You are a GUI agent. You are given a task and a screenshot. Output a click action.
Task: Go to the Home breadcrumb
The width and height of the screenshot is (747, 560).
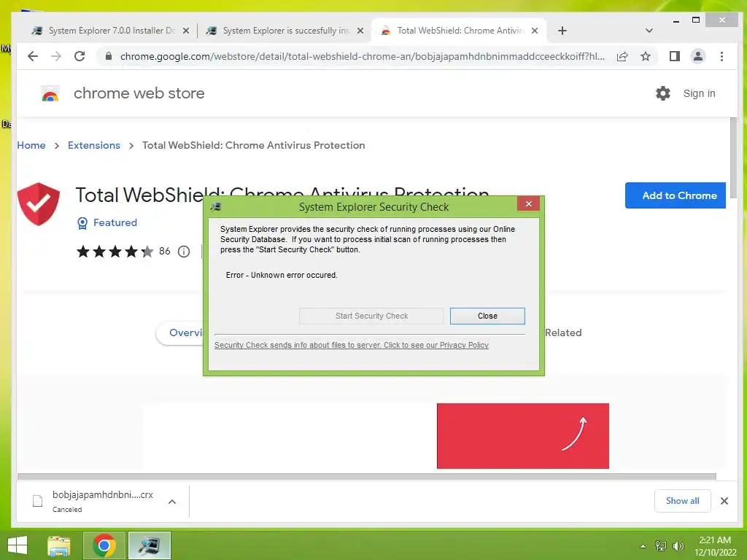[31, 145]
